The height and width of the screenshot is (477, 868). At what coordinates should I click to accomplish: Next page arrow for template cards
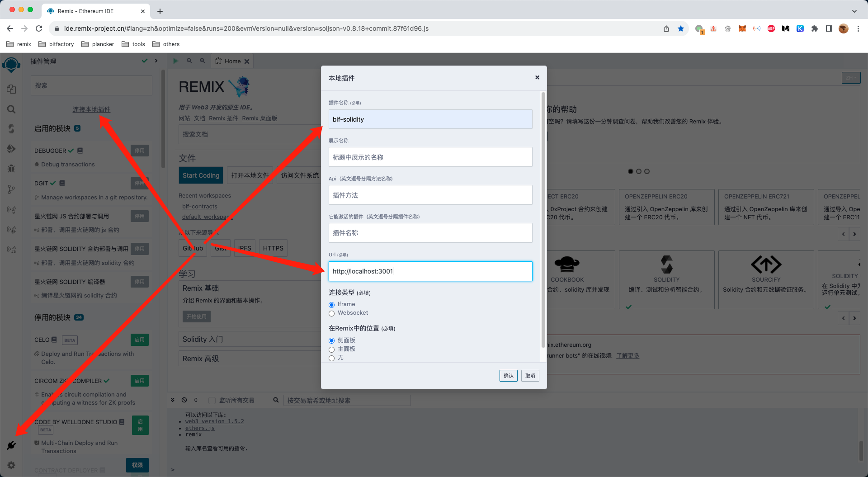point(854,234)
